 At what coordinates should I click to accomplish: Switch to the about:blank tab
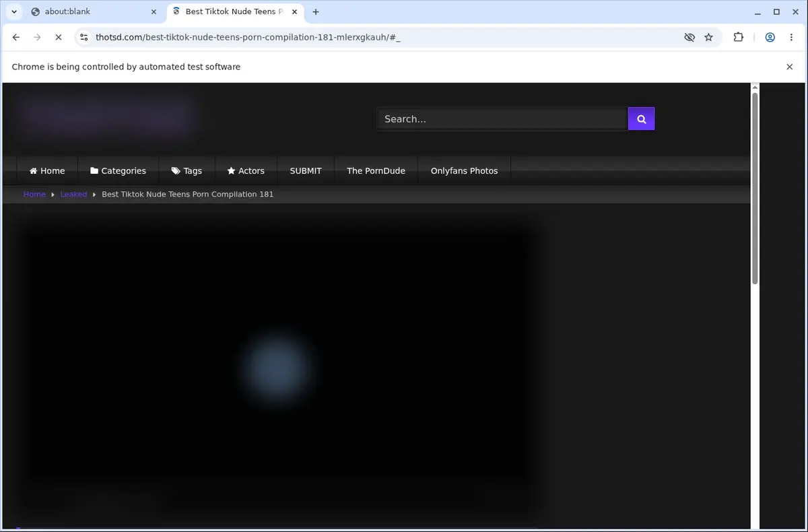click(94, 11)
